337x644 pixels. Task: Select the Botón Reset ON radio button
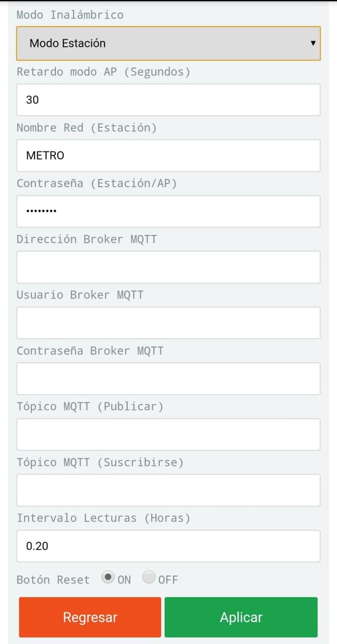(108, 577)
